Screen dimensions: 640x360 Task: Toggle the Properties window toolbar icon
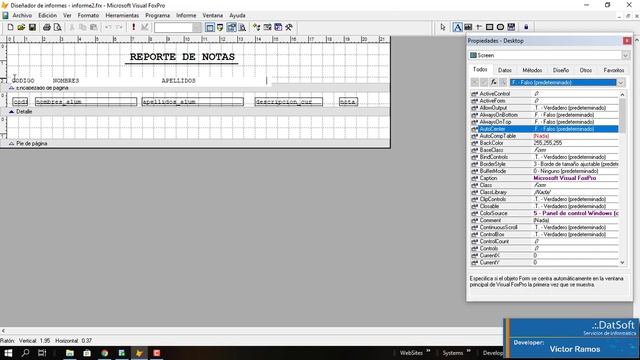[x=231, y=27]
